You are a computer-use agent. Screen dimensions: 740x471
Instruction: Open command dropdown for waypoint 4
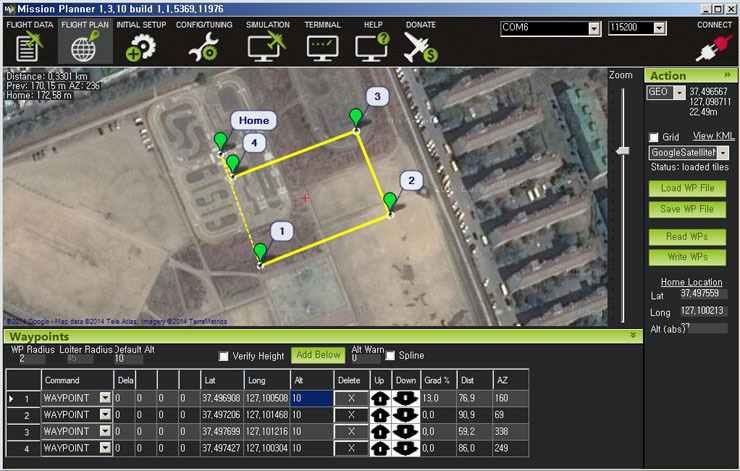pyautogui.click(x=105, y=447)
